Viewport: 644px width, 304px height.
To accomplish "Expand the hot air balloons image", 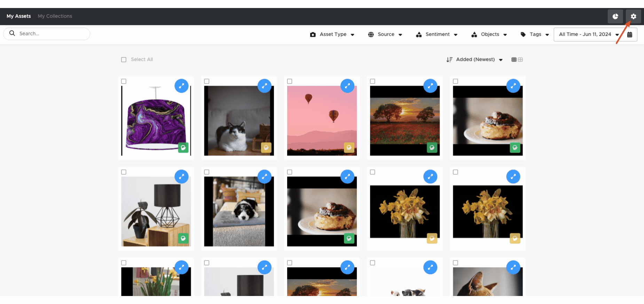I will (347, 86).
